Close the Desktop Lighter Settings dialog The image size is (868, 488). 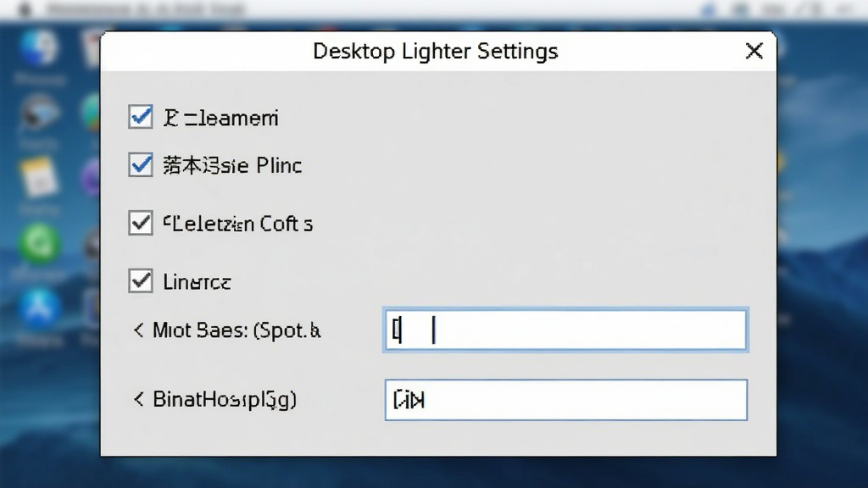pyautogui.click(x=754, y=51)
